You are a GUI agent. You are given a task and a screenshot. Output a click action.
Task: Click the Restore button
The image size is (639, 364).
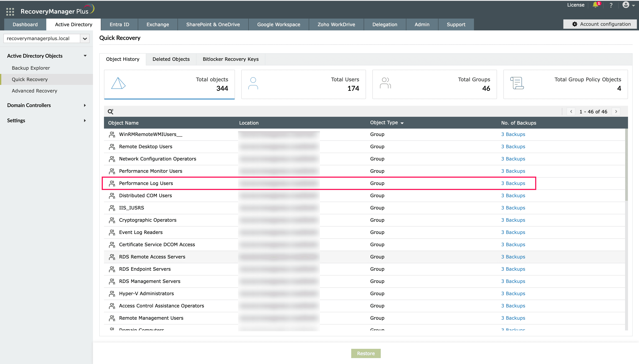(366, 353)
